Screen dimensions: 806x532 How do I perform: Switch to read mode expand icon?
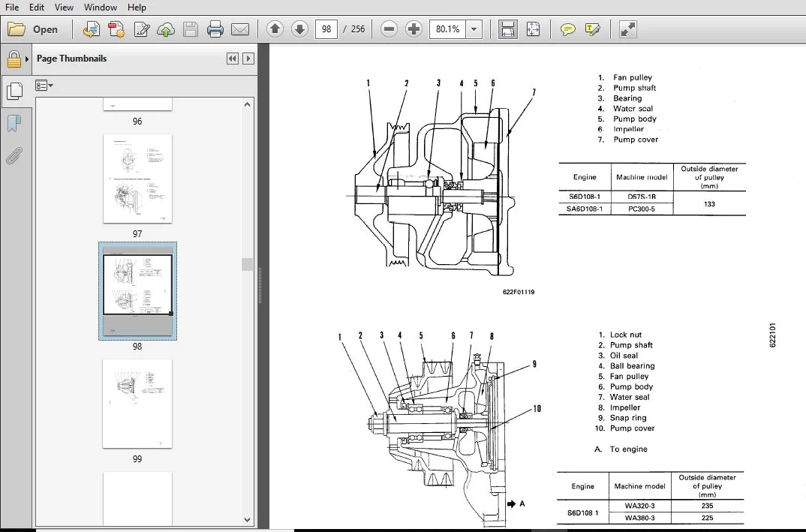click(627, 29)
